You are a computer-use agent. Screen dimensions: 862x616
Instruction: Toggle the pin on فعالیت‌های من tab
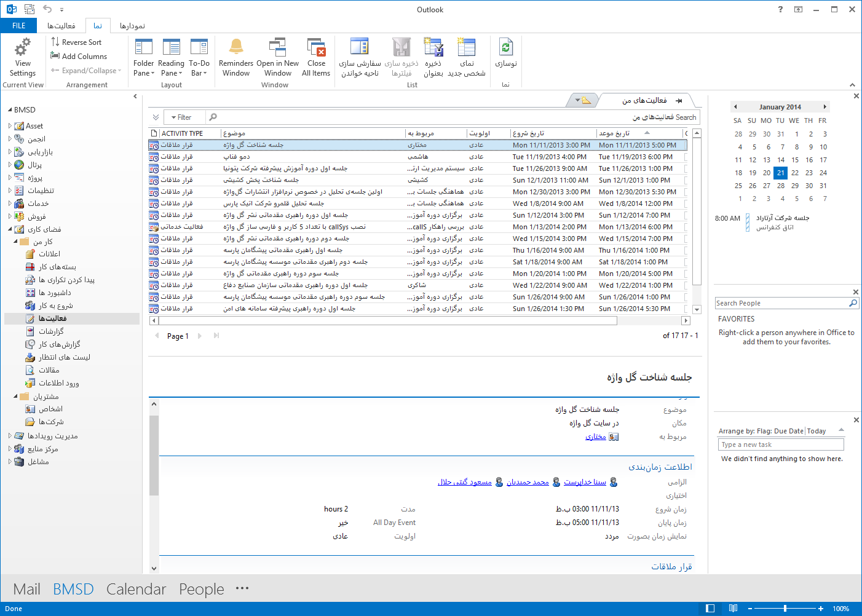click(x=679, y=100)
